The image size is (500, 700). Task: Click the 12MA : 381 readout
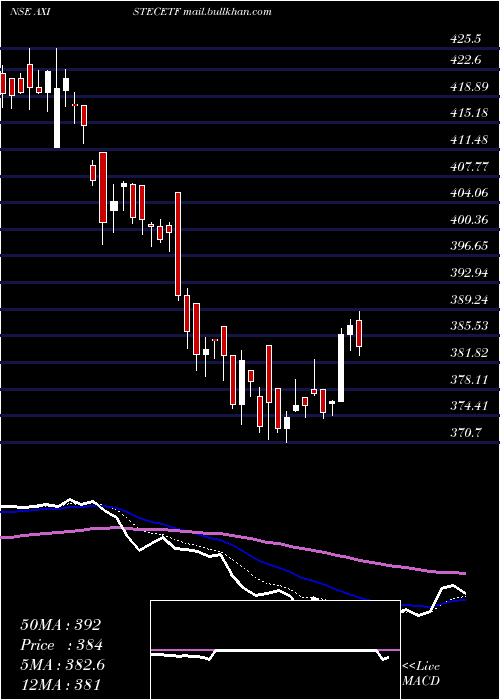point(60,684)
